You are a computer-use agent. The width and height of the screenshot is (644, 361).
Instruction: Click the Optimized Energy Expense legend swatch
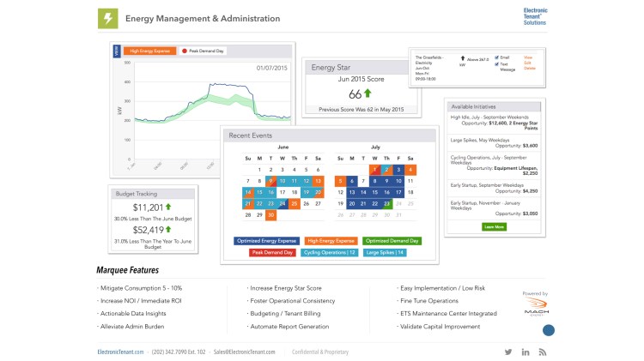pos(269,242)
